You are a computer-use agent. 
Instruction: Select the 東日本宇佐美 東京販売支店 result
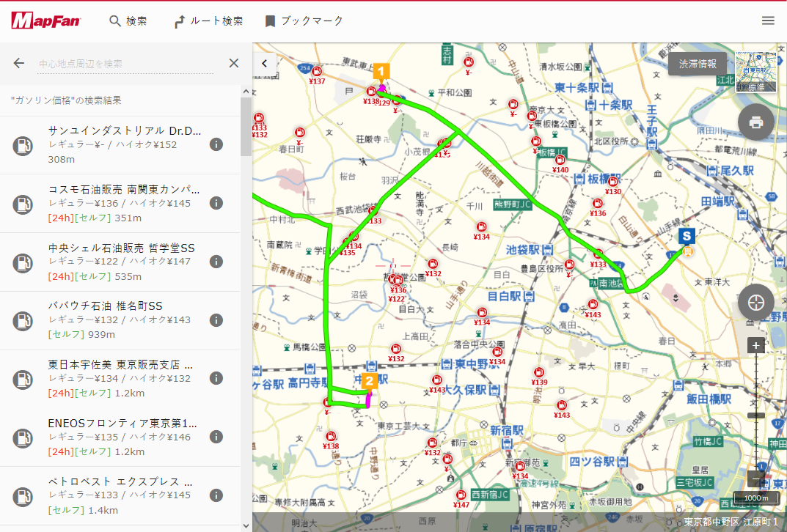(120, 379)
